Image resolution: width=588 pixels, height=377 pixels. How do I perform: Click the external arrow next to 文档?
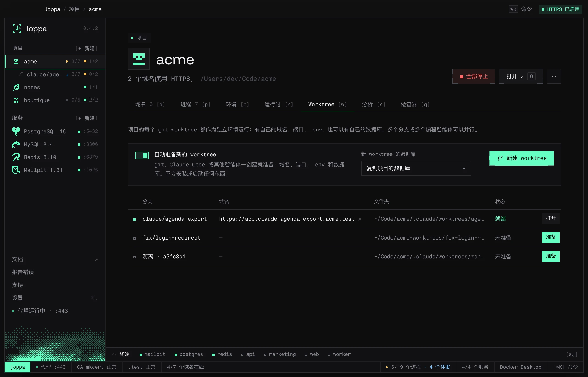tap(96, 260)
